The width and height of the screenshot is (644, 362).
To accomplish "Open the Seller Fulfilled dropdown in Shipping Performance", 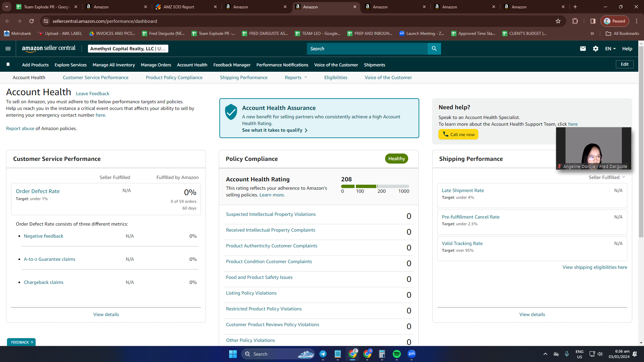I will click(607, 177).
